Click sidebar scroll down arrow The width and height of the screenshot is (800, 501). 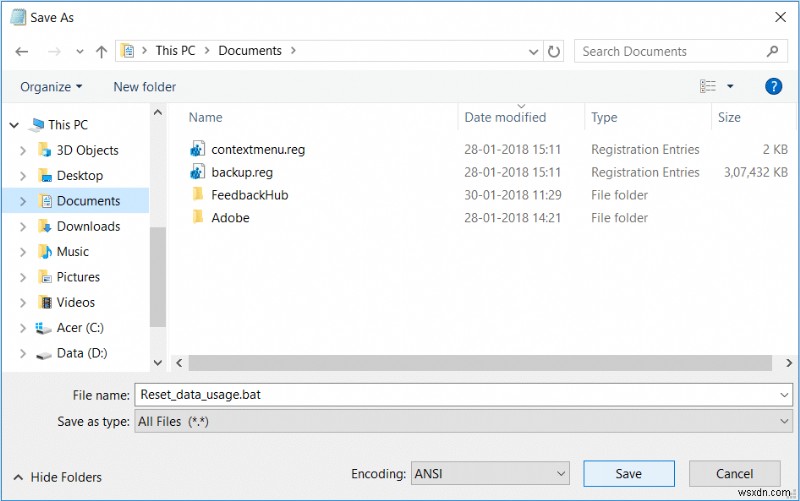pos(158,363)
